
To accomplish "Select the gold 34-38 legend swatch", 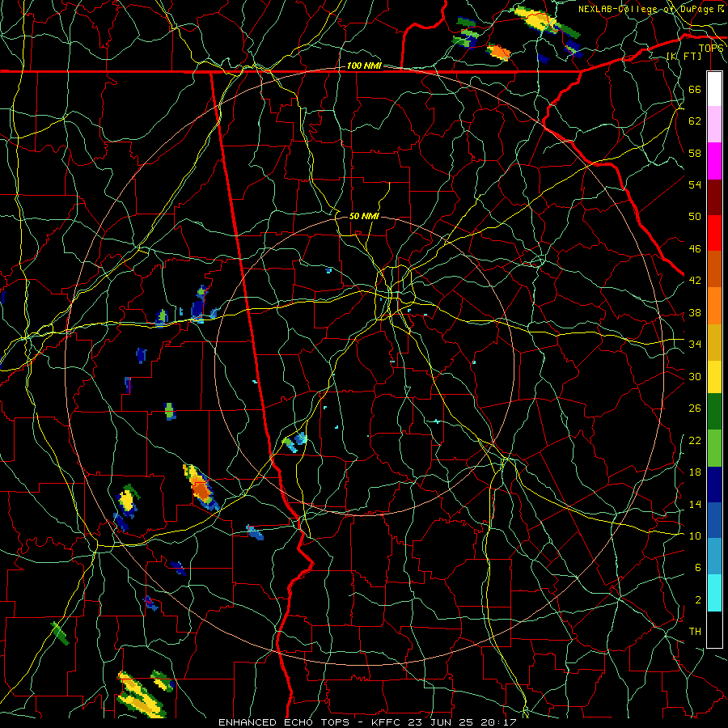I will click(714, 342).
